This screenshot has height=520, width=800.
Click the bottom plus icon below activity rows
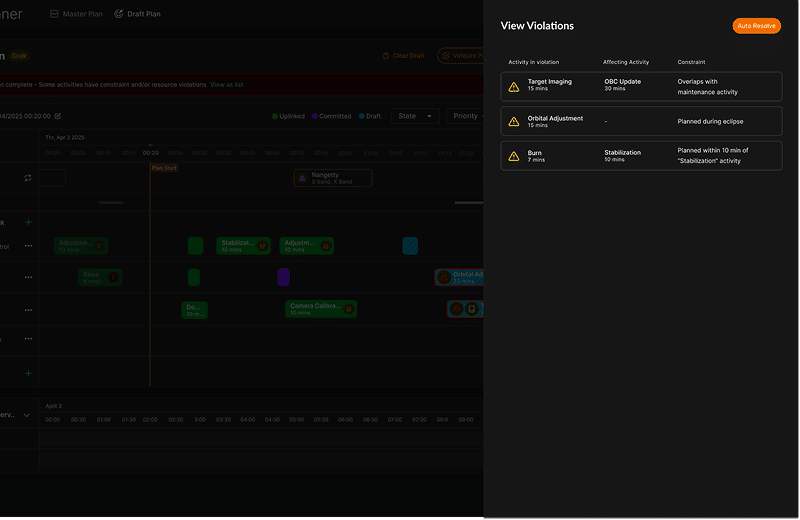coord(29,374)
